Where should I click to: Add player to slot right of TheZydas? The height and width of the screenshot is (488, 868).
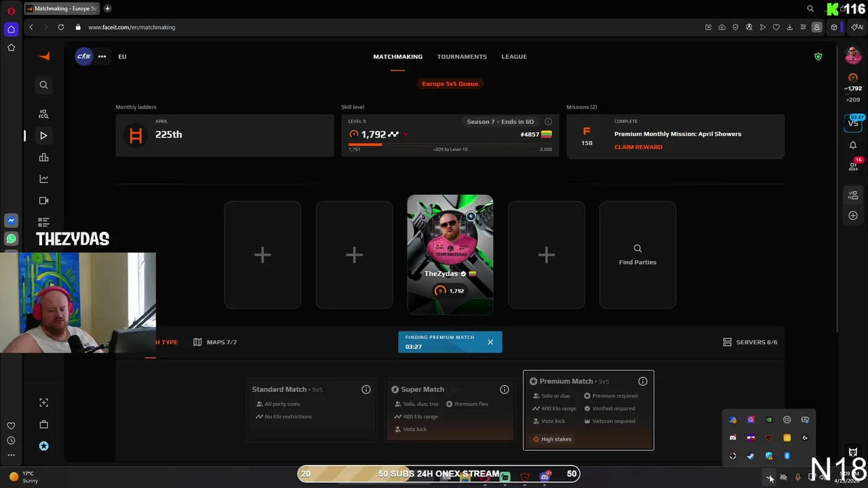tap(547, 255)
